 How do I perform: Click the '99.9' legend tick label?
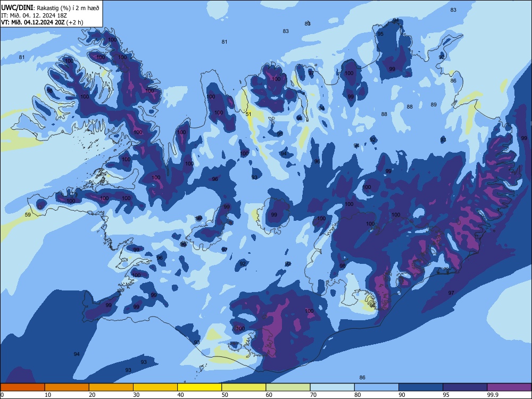tap(493, 395)
